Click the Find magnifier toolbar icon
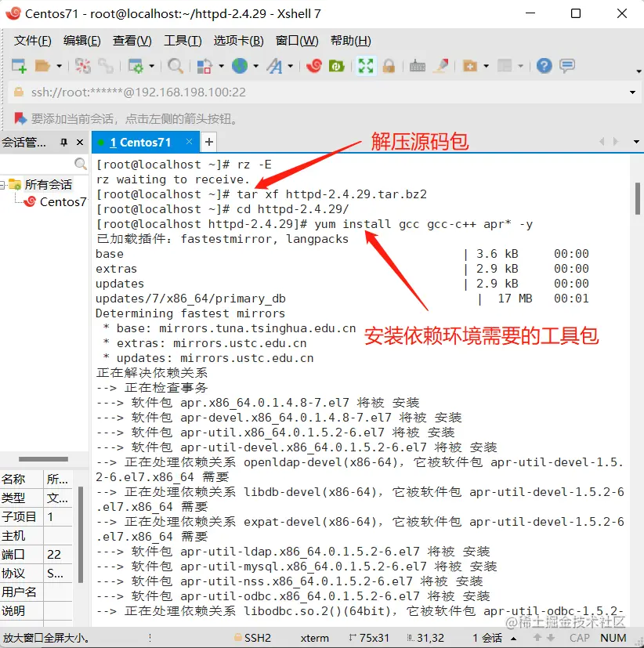This screenshot has width=644, height=648. tap(175, 66)
